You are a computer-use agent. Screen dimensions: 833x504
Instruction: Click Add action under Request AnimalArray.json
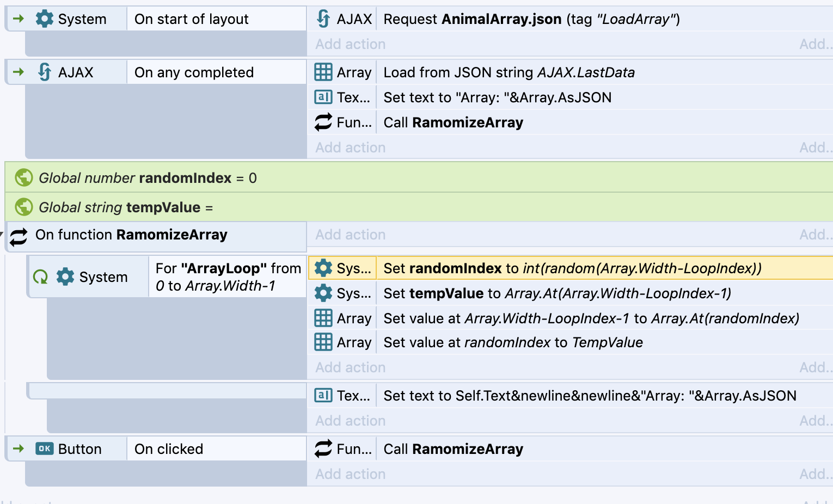pos(350,44)
